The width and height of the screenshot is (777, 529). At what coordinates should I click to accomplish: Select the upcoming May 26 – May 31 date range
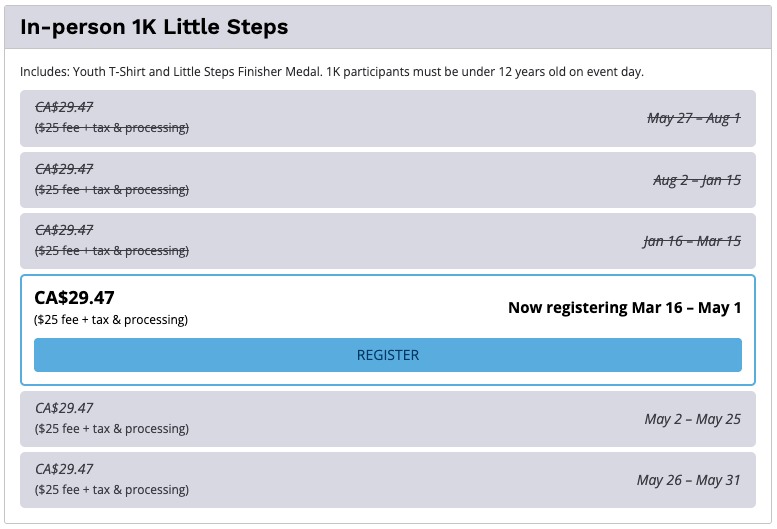[x=688, y=480]
